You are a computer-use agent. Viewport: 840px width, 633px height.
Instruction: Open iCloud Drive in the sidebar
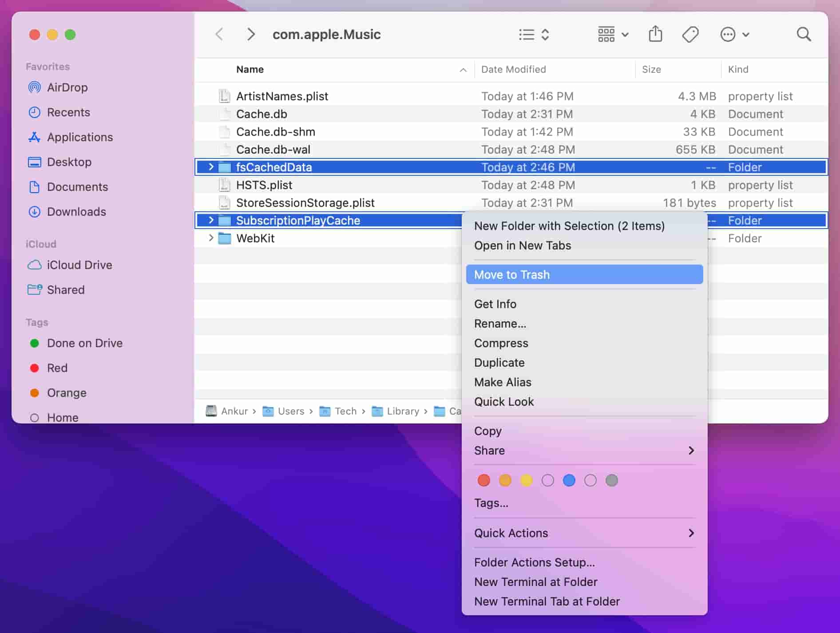pyautogui.click(x=70, y=265)
